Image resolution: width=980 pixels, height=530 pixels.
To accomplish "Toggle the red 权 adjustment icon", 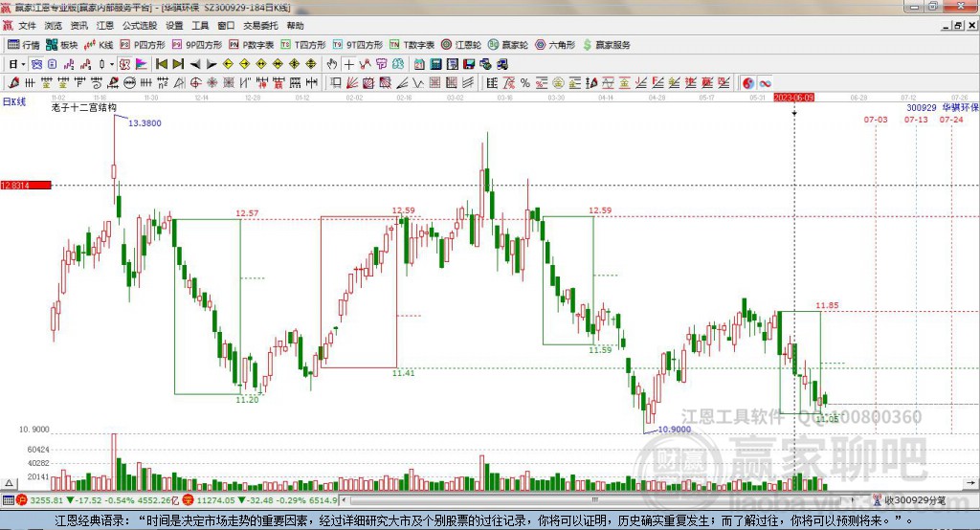I will click(x=124, y=64).
